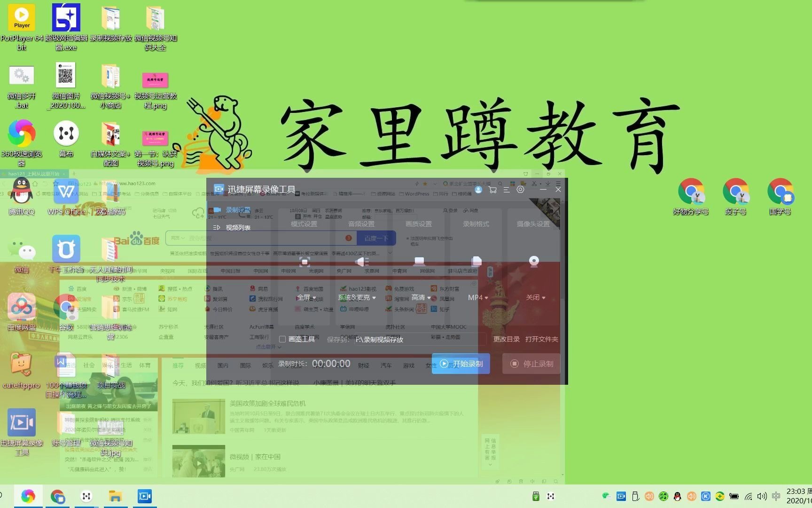Select the 迅捷屏幕录像工具 desktop shortcut
The height and width of the screenshot is (508, 812).
(x=22, y=432)
